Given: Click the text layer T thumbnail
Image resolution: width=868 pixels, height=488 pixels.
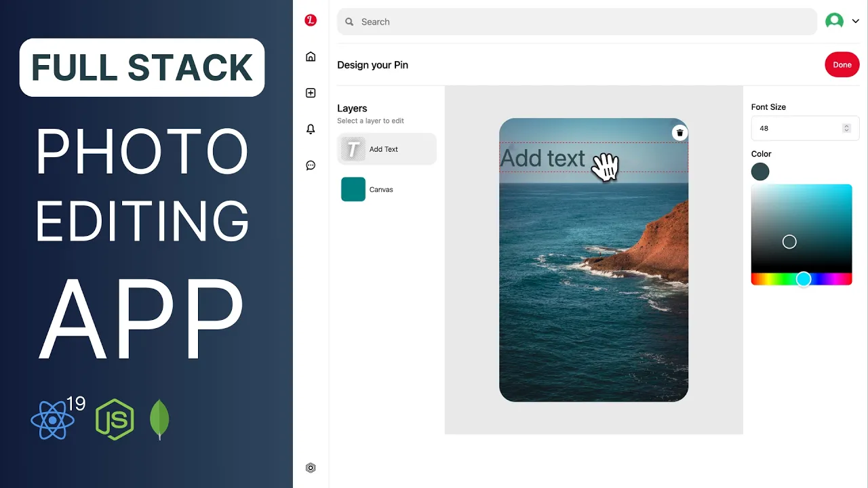Looking at the screenshot, I should pos(353,149).
